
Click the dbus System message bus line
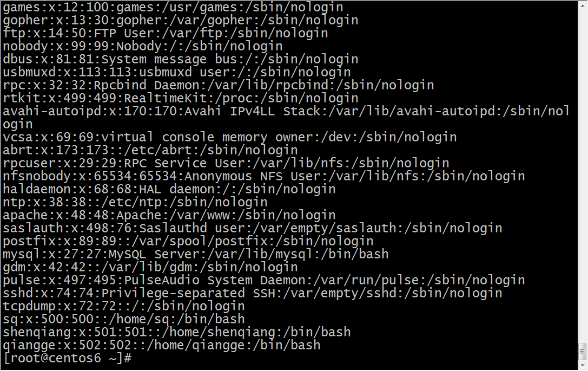click(x=180, y=59)
